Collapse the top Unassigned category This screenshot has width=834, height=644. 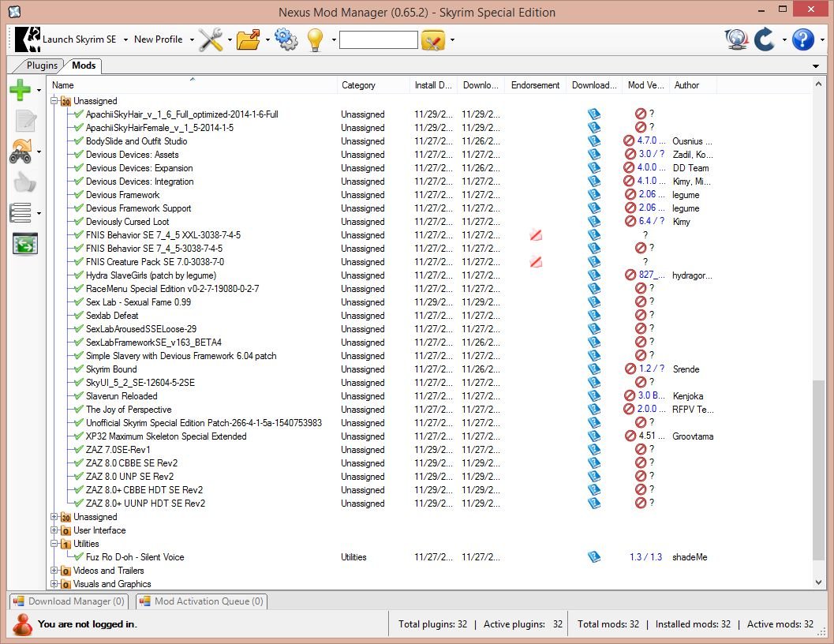54,100
